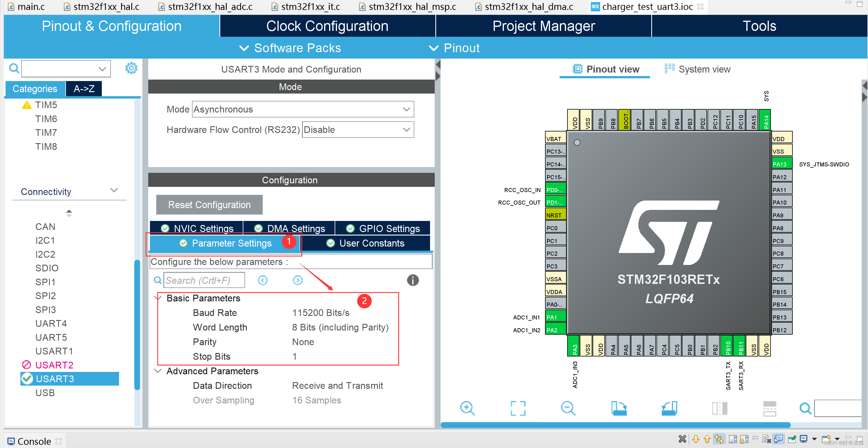The height and width of the screenshot is (448, 868).
Task: Open the Mode Asynchronous dropdown
Action: pos(303,109)
